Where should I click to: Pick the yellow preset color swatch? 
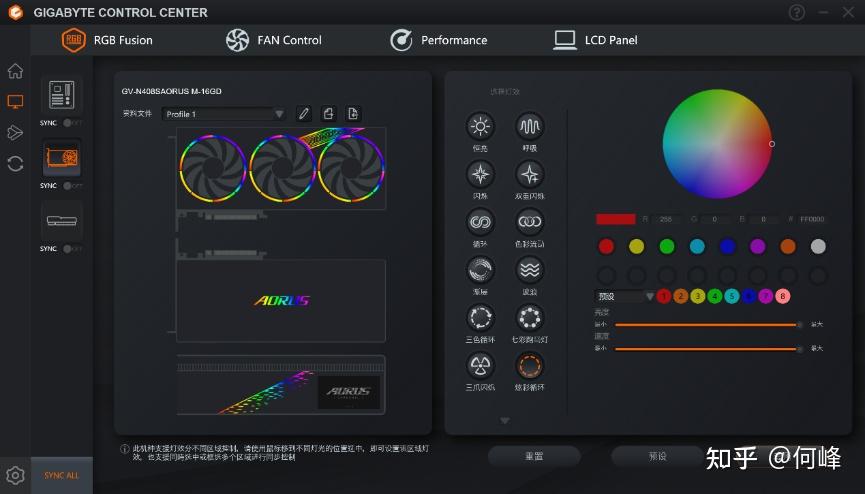click(x=637, y=246)
